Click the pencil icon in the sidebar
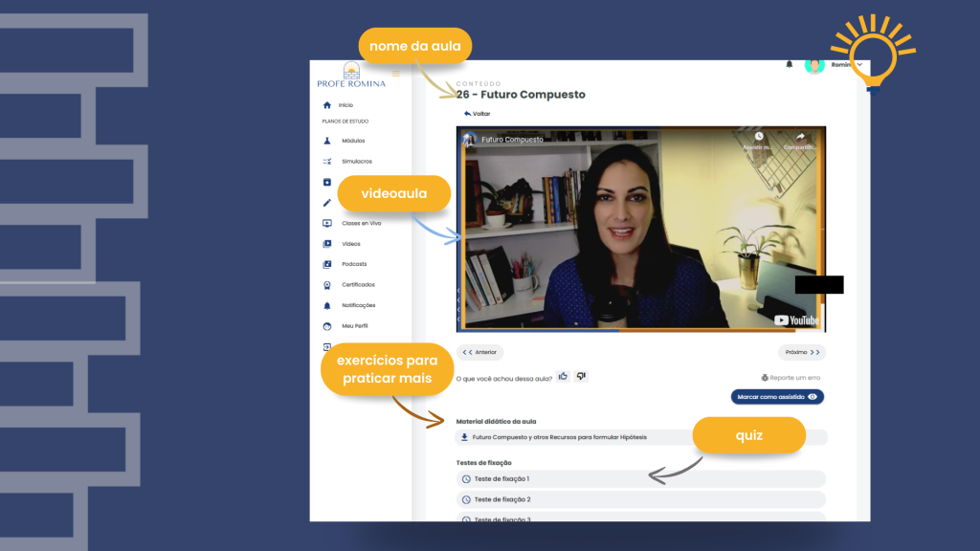 point(327,203)
